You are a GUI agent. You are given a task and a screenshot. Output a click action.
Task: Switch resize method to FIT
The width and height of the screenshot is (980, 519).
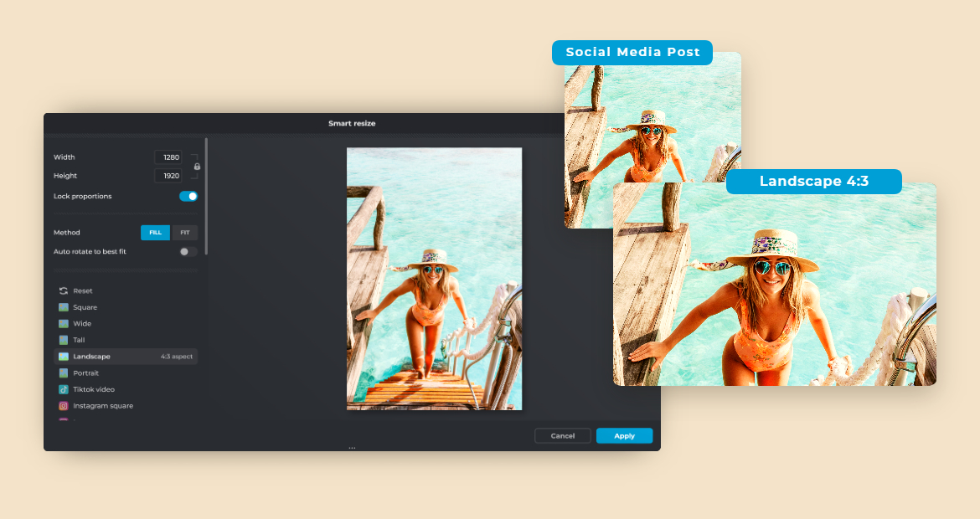click(184, 232)
